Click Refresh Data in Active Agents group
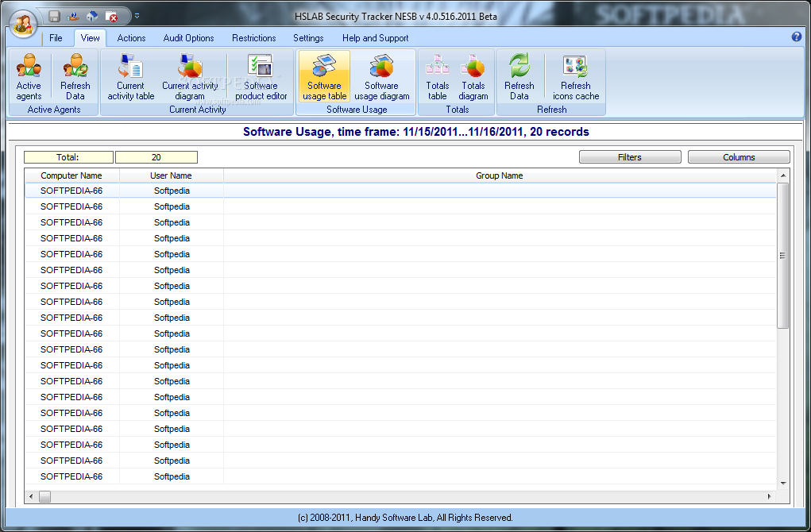This screenshot has width=811, height=532. pos(75,76)
